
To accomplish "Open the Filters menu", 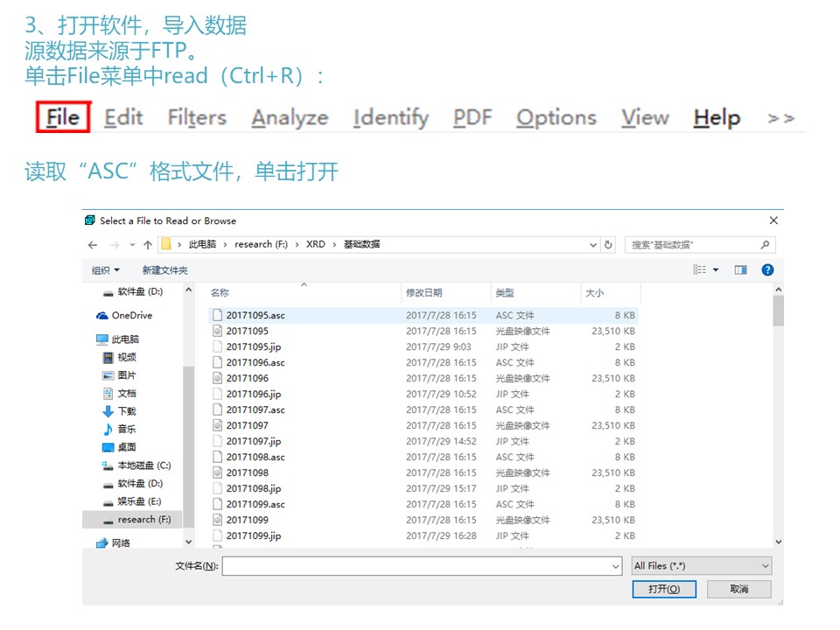I will pyautogui.click(x=197, y=116).
